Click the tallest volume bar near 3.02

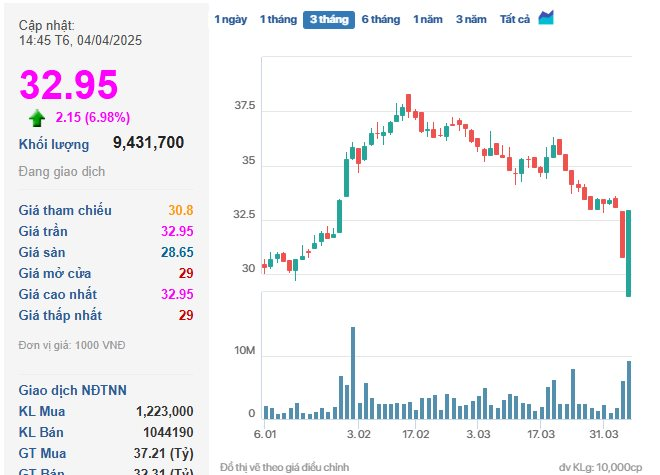click(353, 373)
